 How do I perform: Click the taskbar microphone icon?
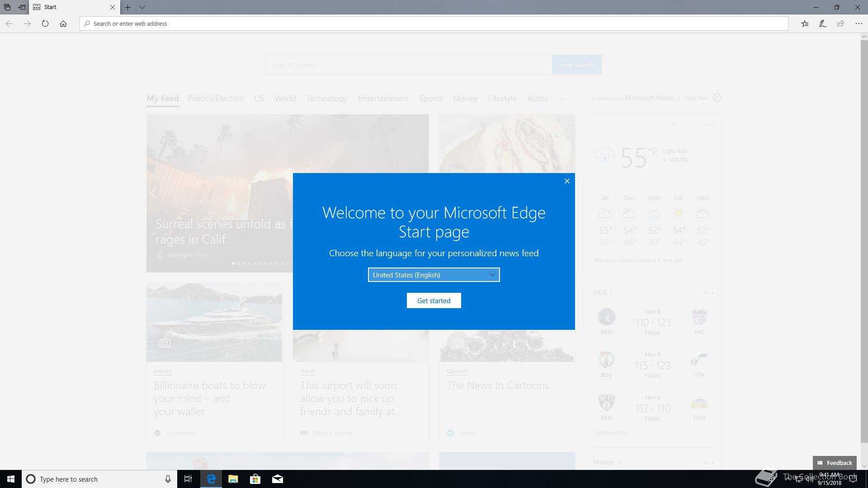(168, 479)
